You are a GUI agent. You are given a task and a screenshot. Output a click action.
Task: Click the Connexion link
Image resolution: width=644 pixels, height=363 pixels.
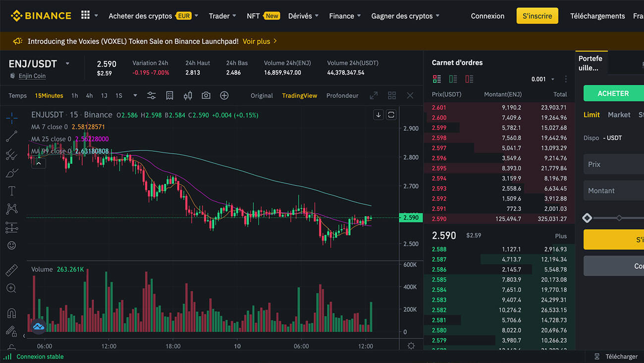(487, 16)
